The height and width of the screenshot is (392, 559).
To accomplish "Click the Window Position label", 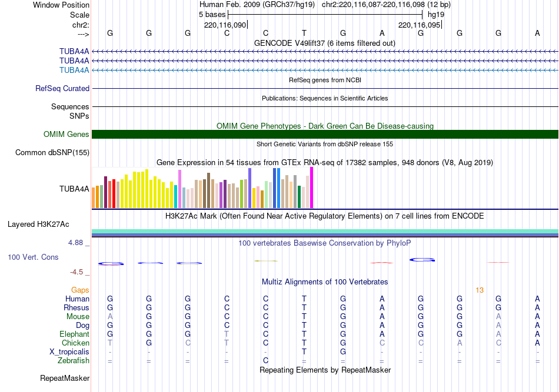I will click(x=61, y=5).
